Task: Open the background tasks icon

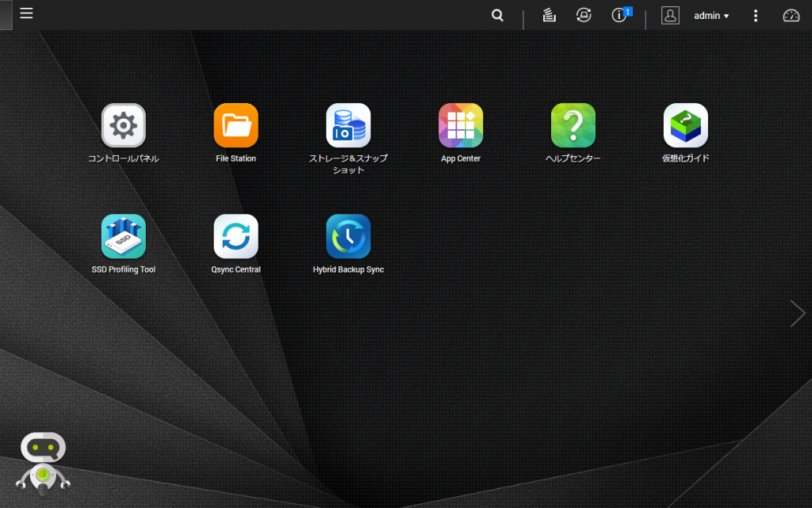Action: pyautogui.click(x=549, y=15)
